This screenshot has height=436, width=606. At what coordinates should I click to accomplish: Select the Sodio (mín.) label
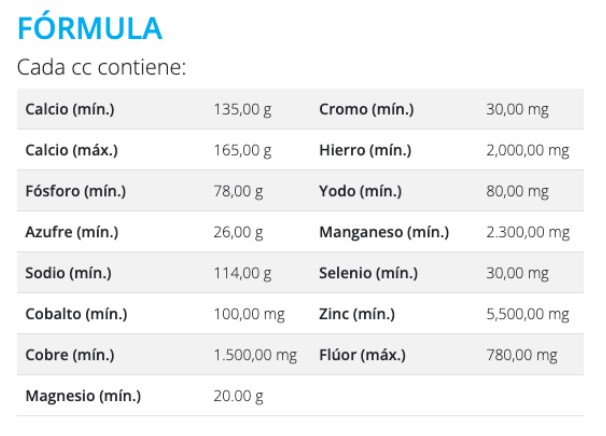pos(68,273)
